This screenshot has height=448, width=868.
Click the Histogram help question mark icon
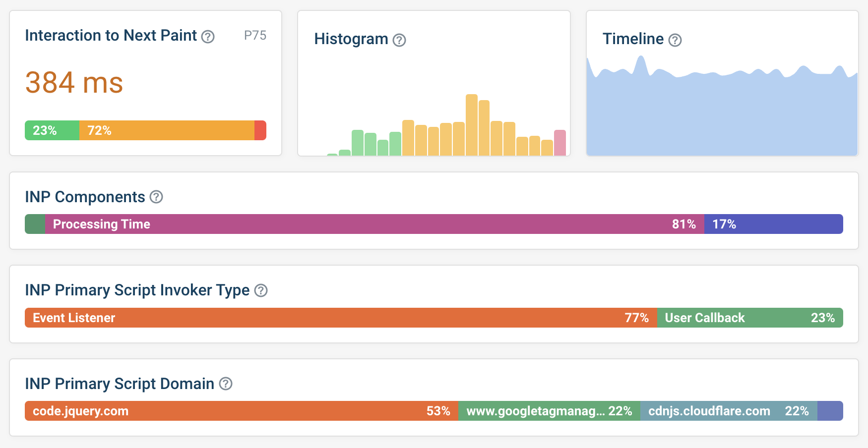pos(399,40)
